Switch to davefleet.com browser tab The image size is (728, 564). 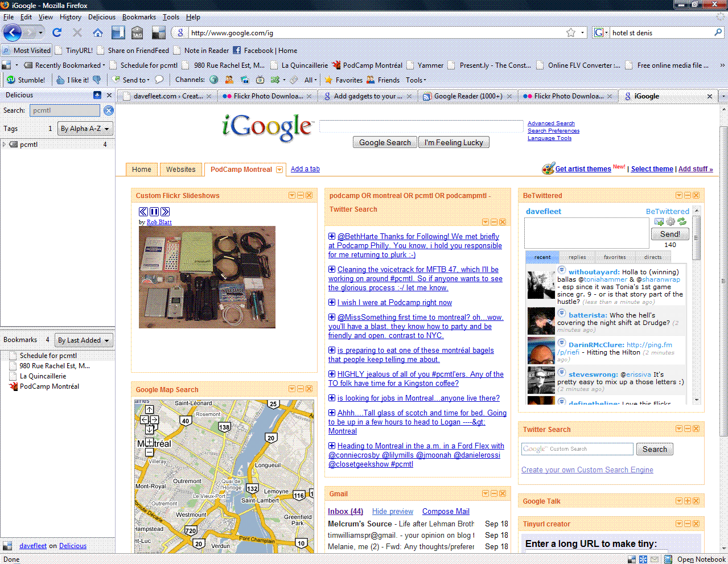click(167, 96)
